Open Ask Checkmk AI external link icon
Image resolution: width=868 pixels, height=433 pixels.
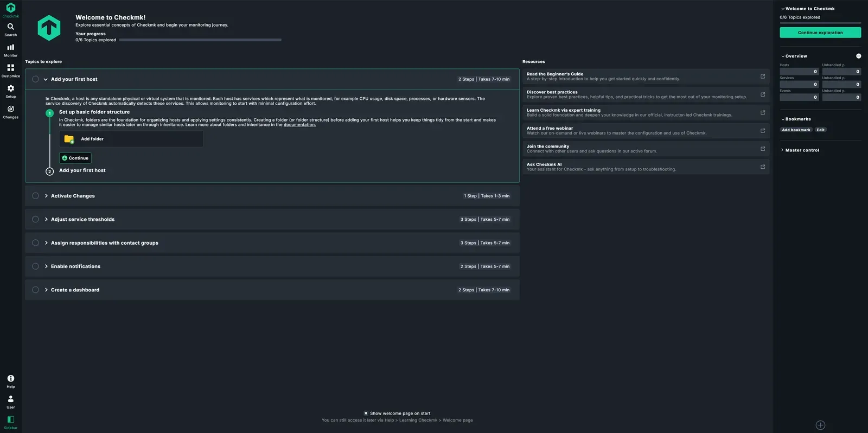[762, 167]
